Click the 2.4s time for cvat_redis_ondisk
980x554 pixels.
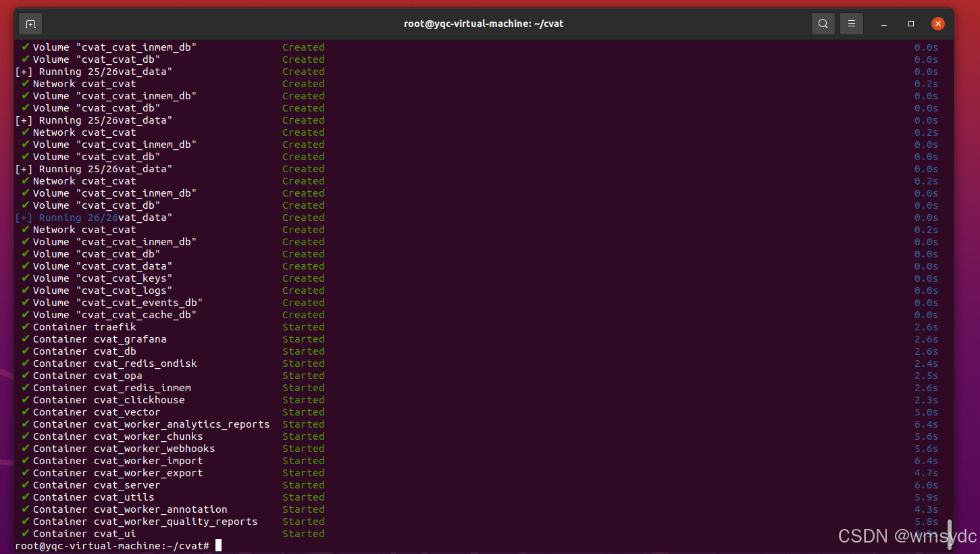click(x=926, y=363)
